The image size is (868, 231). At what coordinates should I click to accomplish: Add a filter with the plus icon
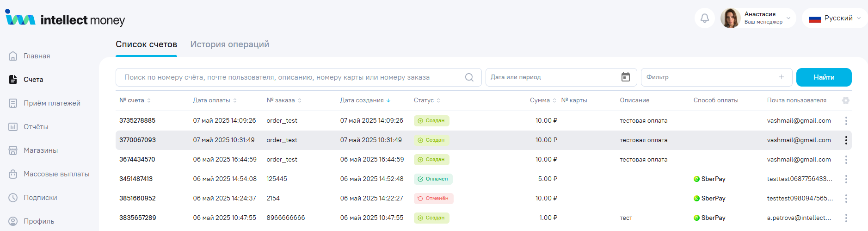[x=781, y=77]
